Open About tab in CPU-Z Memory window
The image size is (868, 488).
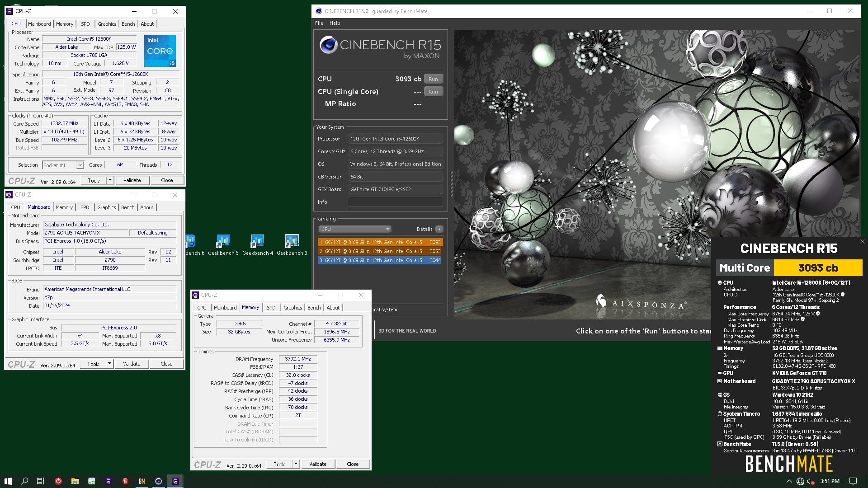coord(333,308)
